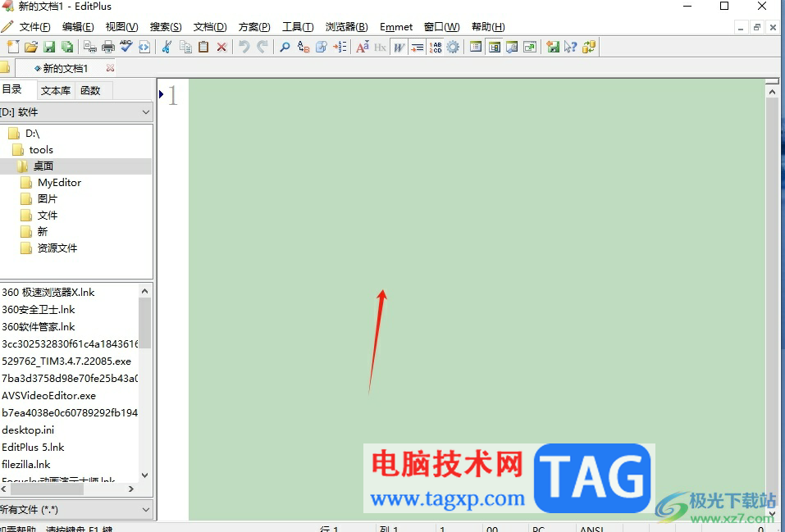The width and height of the screenshot is (785, 532).
Task: Click the editor text area on line 1
Action: coord(476,95)
